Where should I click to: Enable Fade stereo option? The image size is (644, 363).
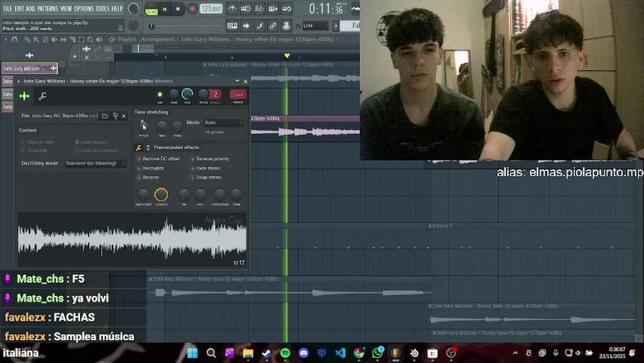coord(206,168)
